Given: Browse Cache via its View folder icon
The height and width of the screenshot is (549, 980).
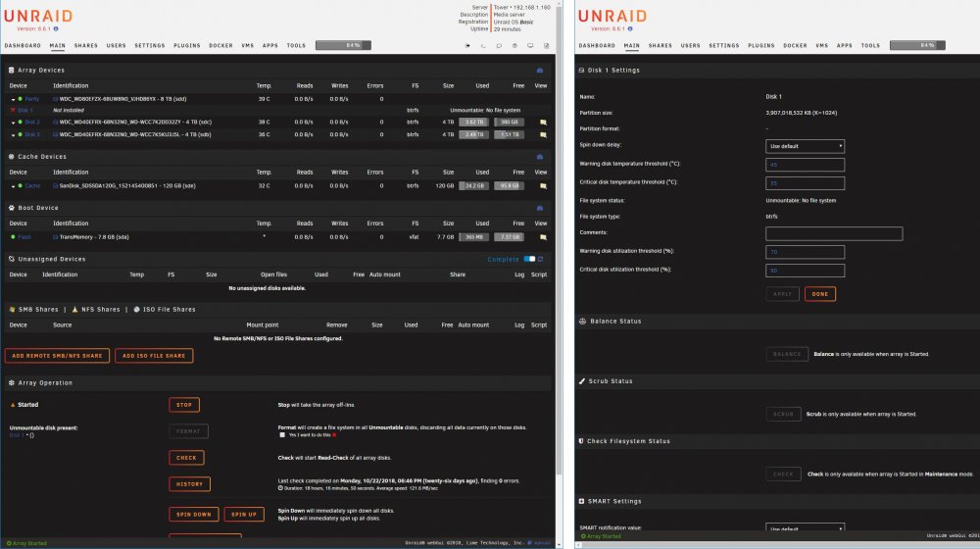Looking at the screenshot, I should [x=543, y=186].
